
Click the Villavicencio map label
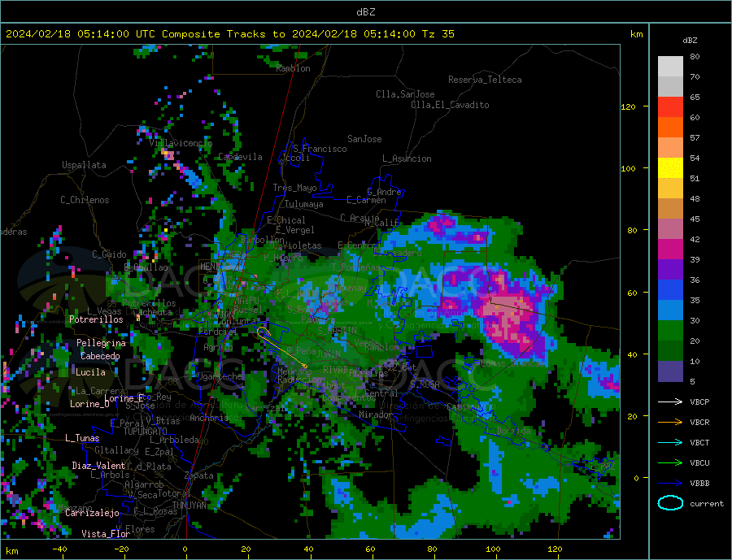click(181, 143)
